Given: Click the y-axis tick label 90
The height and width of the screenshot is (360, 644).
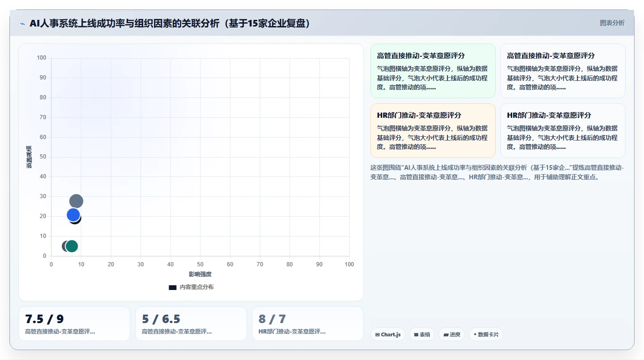Looking at the screenshot, I should 43,78.
